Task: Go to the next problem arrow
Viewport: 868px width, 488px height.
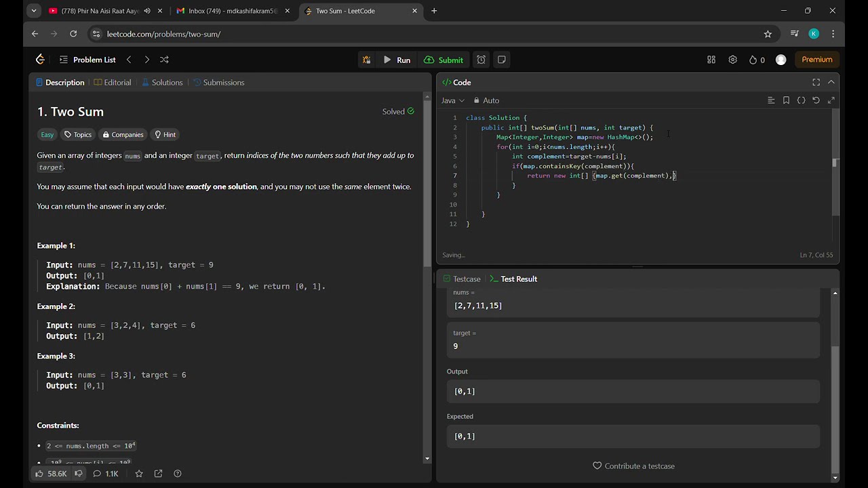Action: point(146,60)
